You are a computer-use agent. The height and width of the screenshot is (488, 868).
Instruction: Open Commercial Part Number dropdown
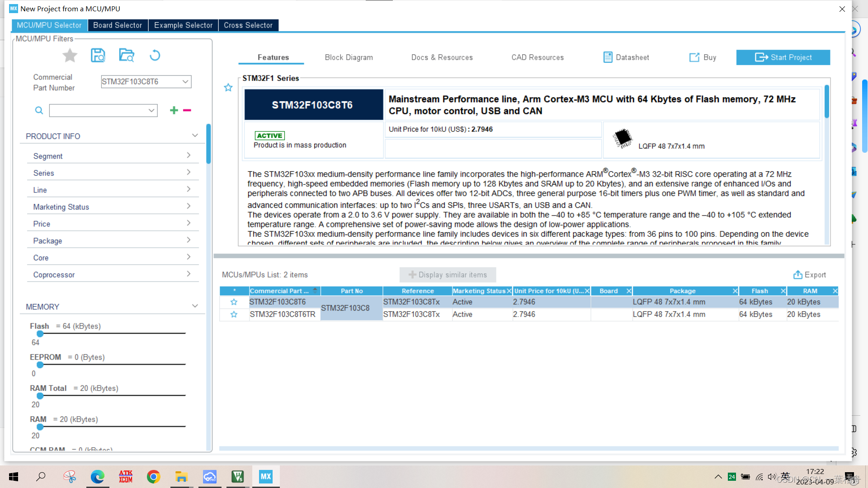coord(185,82)
